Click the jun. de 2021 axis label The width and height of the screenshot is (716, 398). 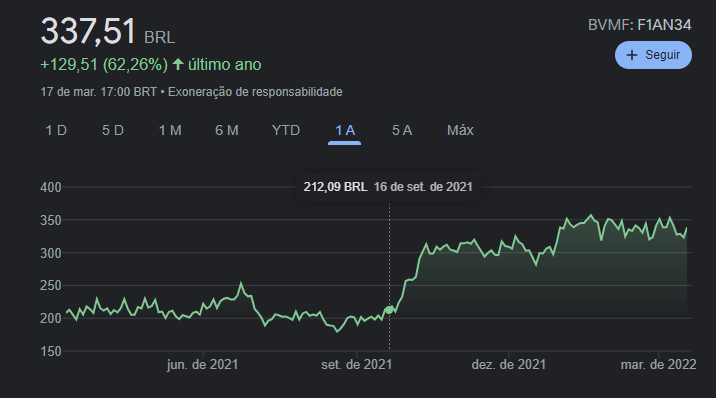202,365
